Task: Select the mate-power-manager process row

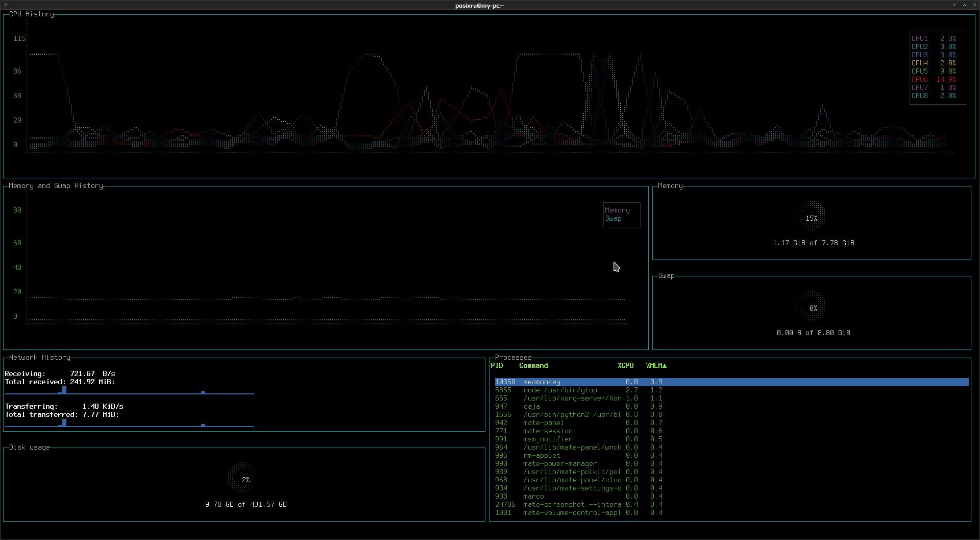Action: click(731, 464)
